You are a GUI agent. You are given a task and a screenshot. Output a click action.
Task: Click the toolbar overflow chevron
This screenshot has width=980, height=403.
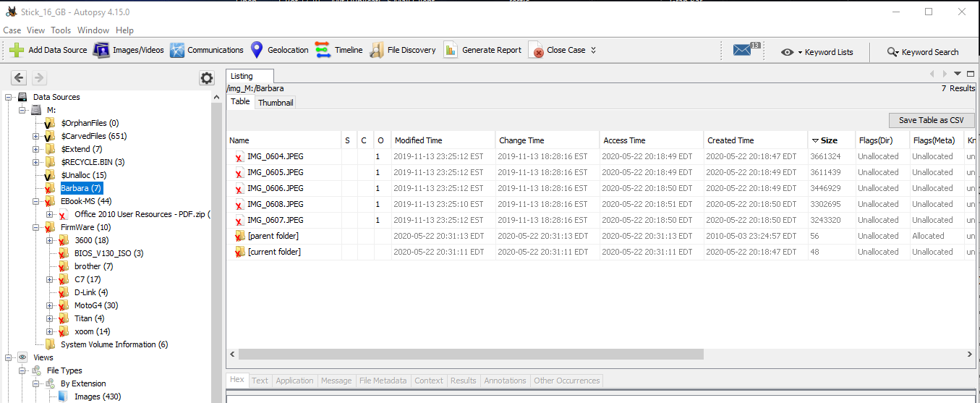594,50
